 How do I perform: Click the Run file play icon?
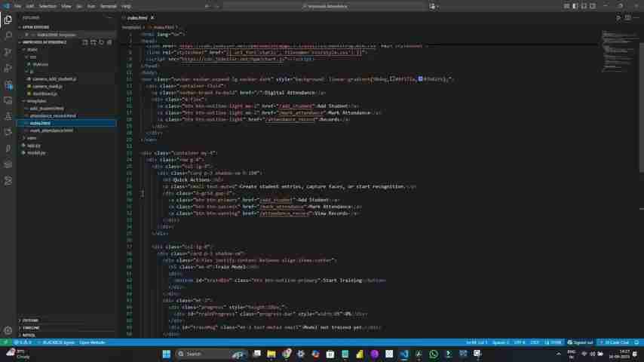619,17
